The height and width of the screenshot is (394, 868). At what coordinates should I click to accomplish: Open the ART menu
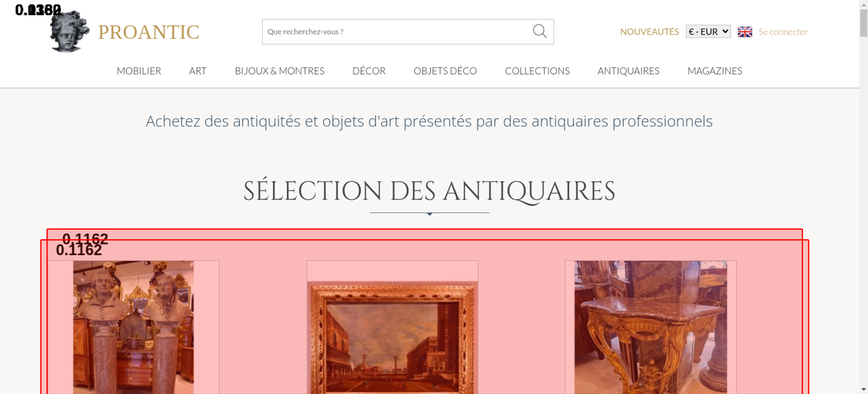point(198,71)
